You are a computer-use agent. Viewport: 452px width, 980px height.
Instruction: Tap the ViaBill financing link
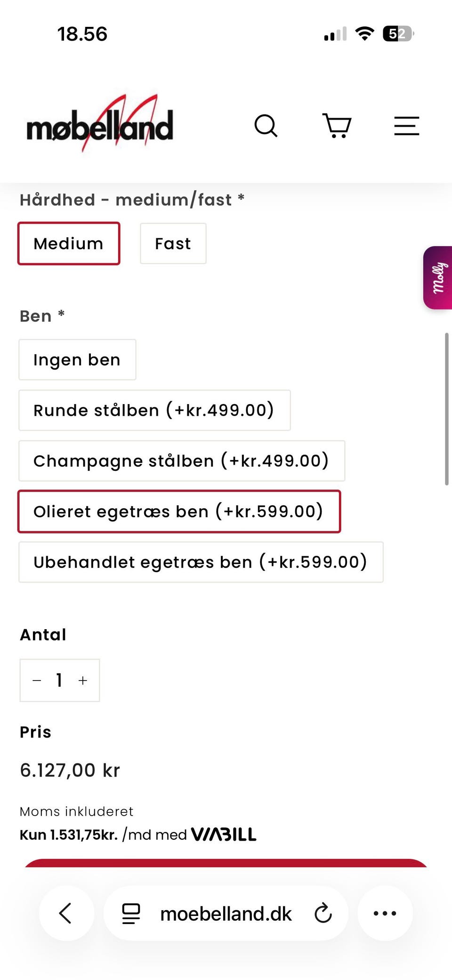coord(225,834)
